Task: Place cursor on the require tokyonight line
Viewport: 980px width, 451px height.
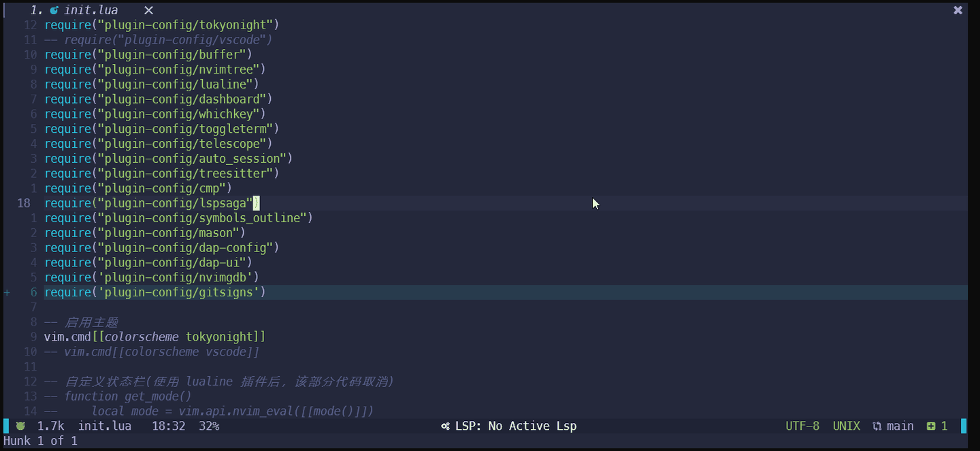Action: [162, 25]
